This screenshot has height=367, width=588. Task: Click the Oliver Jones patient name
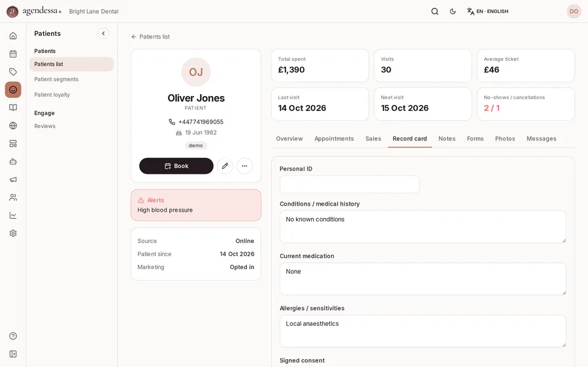click(196, 98)
